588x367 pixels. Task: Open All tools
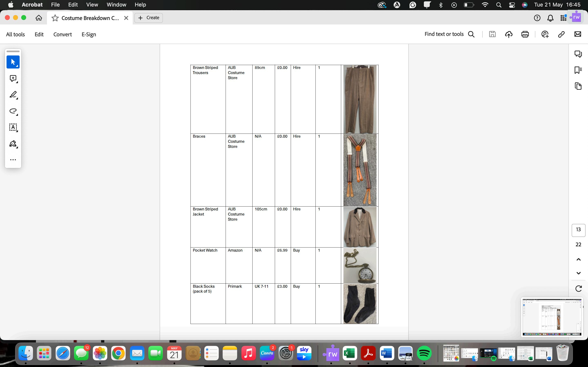[15, 34]
